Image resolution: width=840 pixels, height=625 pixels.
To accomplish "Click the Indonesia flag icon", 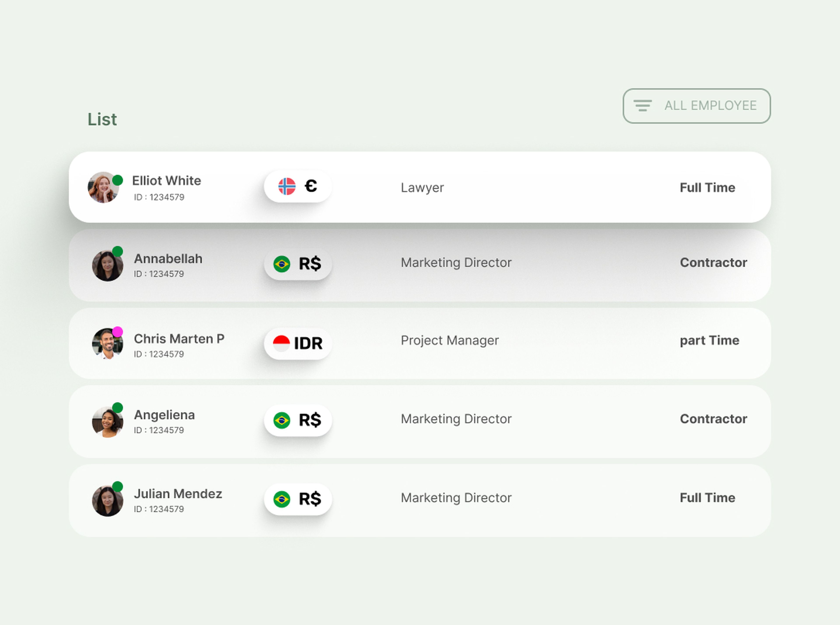I will 281,343.
